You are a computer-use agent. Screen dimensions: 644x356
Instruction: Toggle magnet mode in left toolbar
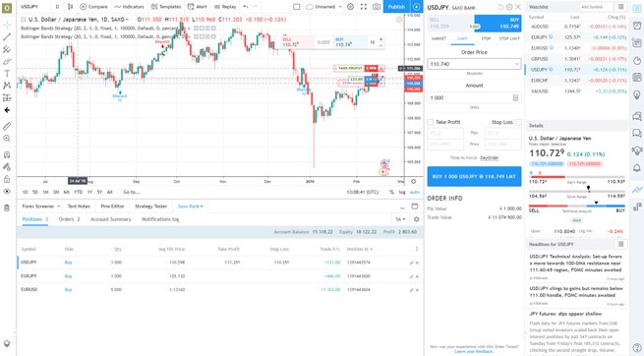tap(7, 154)
